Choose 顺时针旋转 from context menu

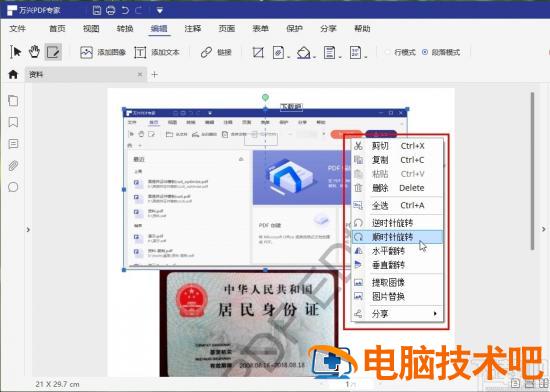(x=397, y=237)
